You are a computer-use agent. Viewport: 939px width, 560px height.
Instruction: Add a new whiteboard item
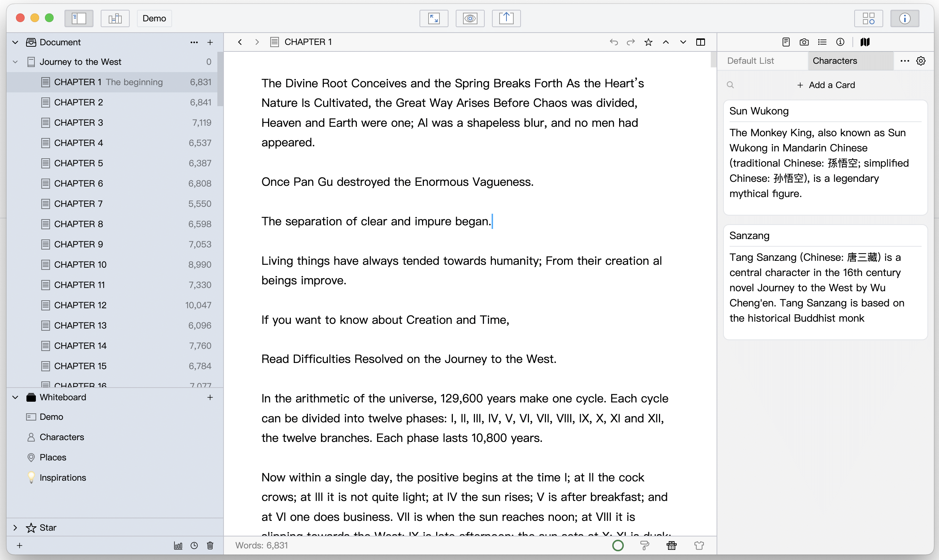point(210,397)
